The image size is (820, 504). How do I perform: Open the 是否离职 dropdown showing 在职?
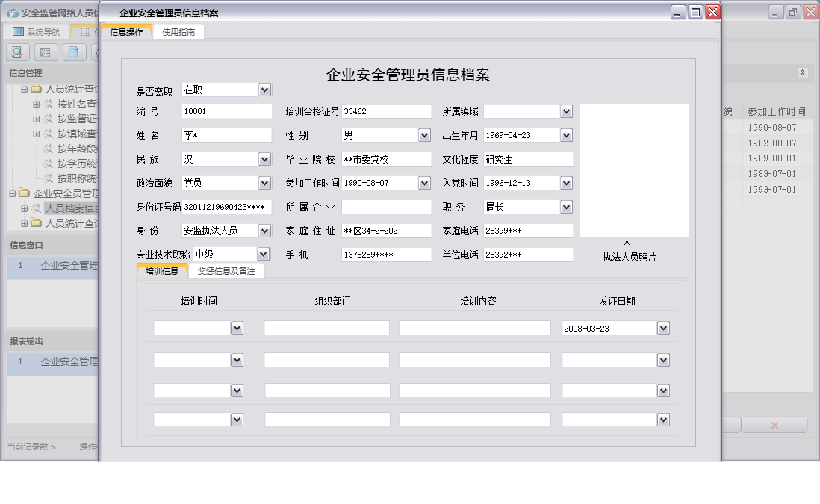coord(263,89)
